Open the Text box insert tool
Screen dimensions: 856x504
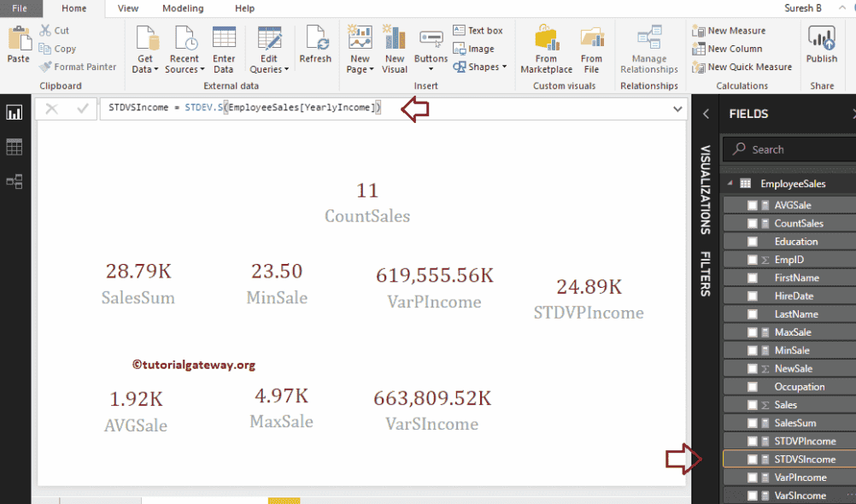click(478, 30)
